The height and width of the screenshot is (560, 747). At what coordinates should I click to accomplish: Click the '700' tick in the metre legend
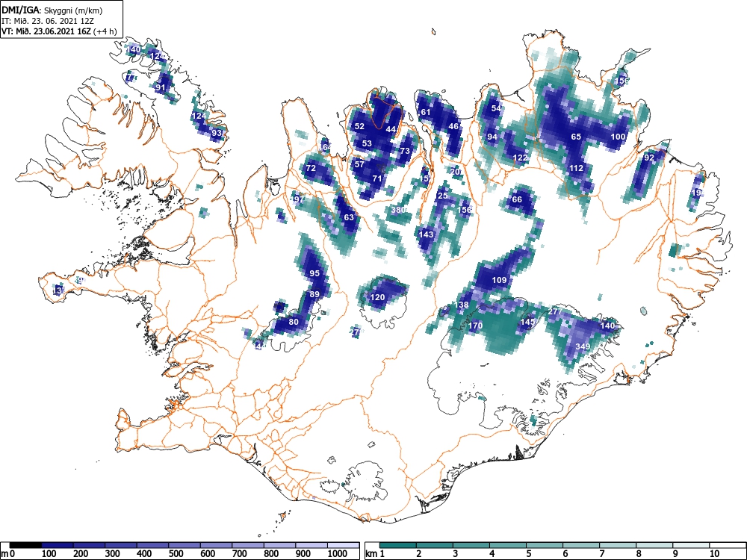coord(240,553)
